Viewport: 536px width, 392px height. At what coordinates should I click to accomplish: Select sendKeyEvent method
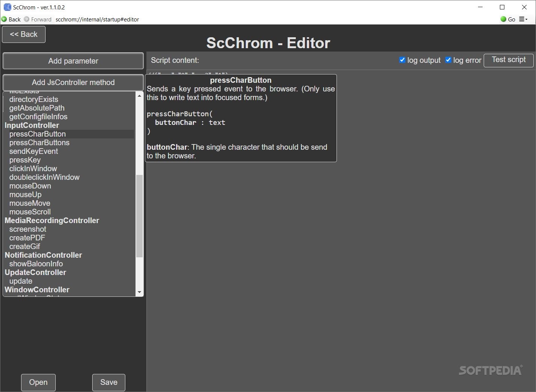(34, 151)
